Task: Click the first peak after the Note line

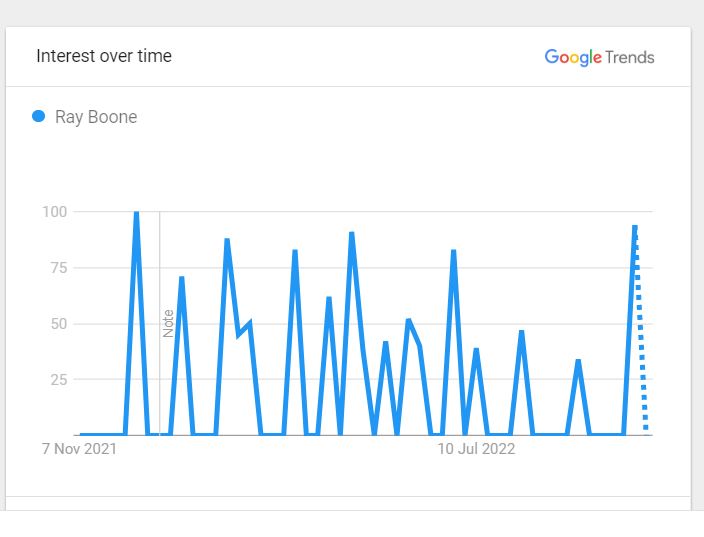Action: (x=182, y=278)
